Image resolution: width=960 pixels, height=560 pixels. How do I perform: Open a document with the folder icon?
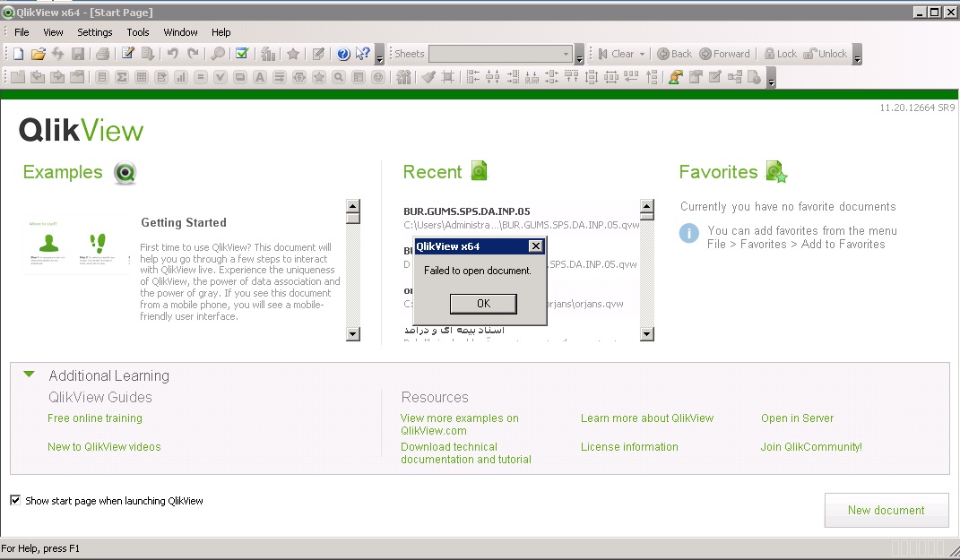[x=38, y=54]
